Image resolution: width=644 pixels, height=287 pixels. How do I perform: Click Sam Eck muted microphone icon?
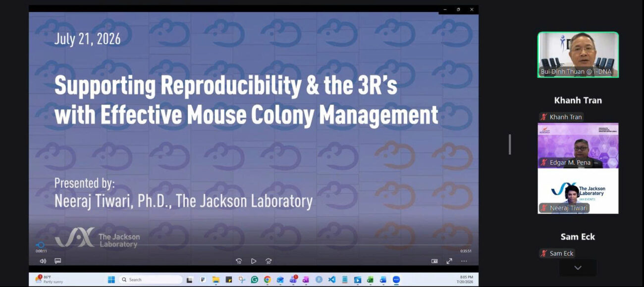pyautogui.click(x=544, y=253)
